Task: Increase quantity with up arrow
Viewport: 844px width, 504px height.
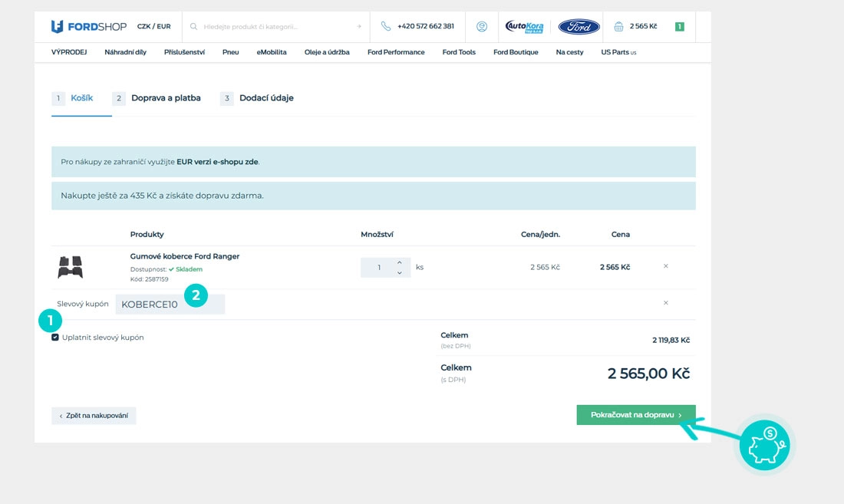Action: pos(399,262)
